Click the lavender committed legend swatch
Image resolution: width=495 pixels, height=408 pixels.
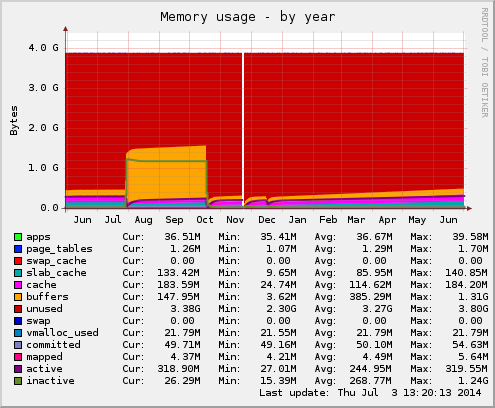point(18,345)
